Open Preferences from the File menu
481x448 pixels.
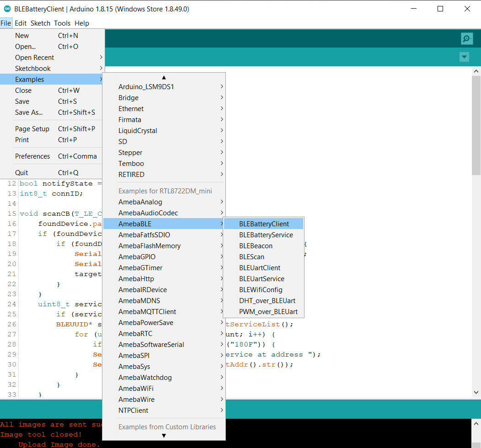tap(52, 156)
